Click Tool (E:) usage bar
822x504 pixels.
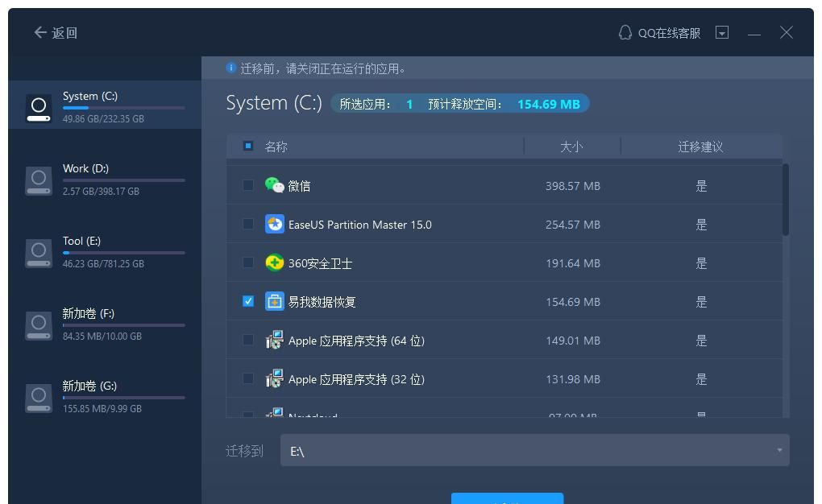124,253
